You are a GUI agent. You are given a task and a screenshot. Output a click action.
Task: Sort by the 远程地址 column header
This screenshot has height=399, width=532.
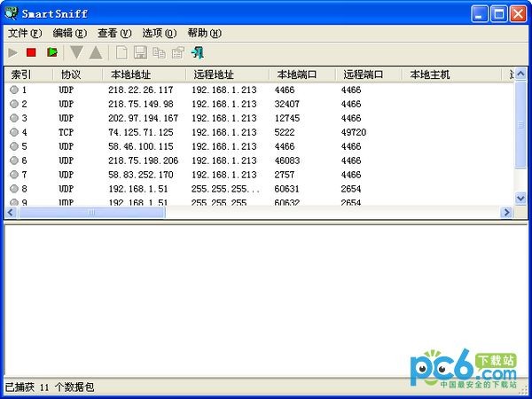coord(227,74)
